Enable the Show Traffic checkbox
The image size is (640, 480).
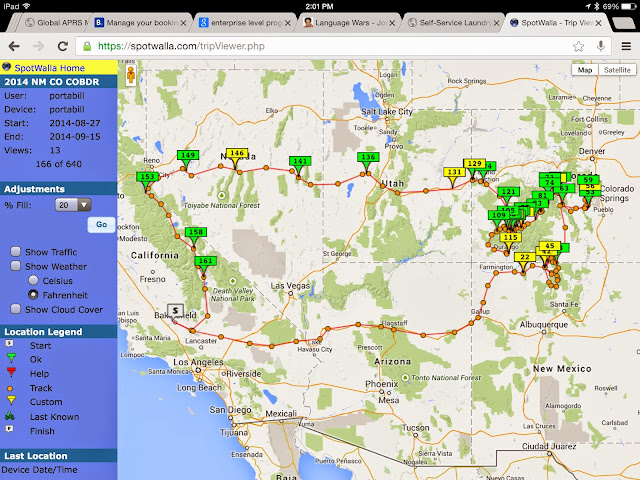pos(16,251)
